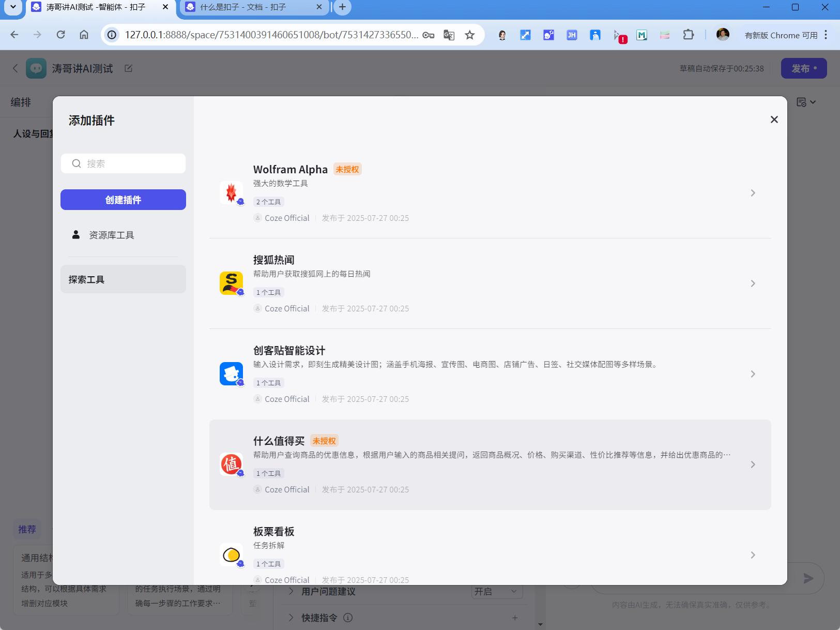This screenshot has height=630, width=840.
Task: Reload the current page
Action: coord(60,35)
